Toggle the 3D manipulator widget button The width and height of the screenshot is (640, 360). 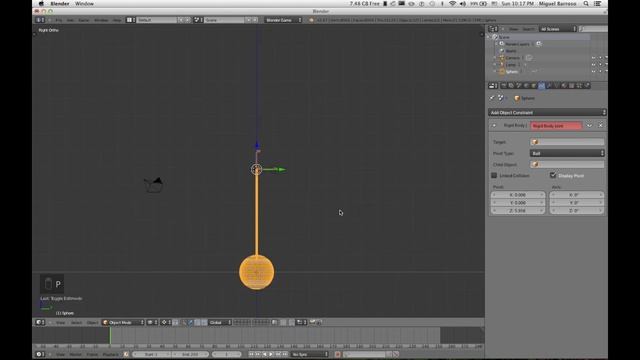(x=184, y=322)
